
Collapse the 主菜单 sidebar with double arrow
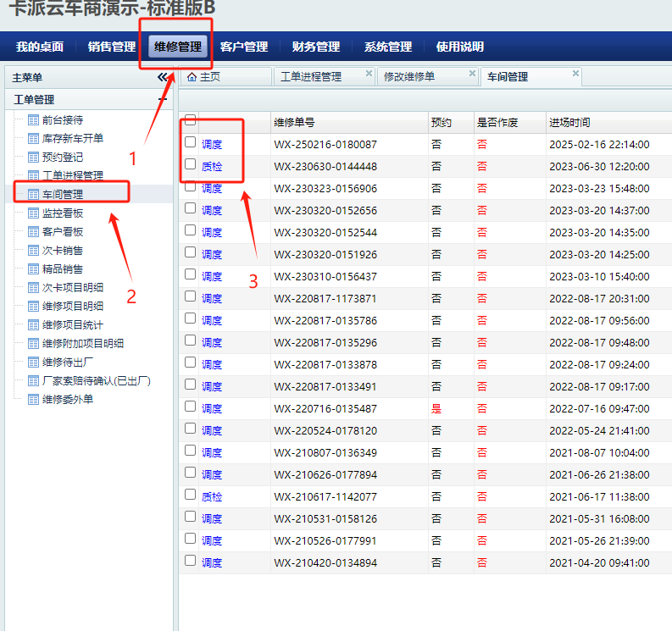163,77
